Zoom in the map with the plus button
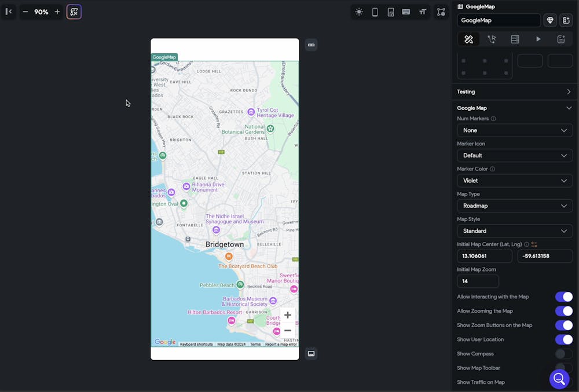Screen dimensions: 579x392 coord(287,316)
